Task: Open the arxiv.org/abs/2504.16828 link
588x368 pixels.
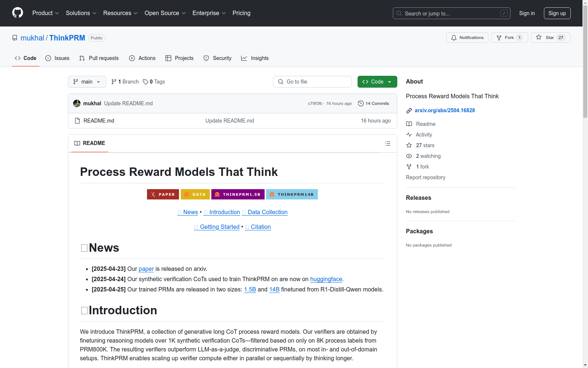Action: pos(445,110)
